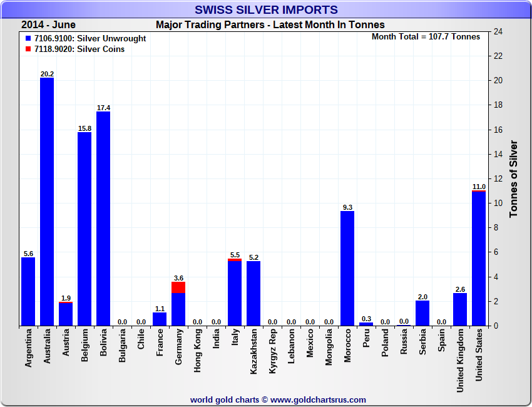Select the United Kingdom bar at 2.6
Image resolution: width=532 pixels, height=407 pixels.
460,309
